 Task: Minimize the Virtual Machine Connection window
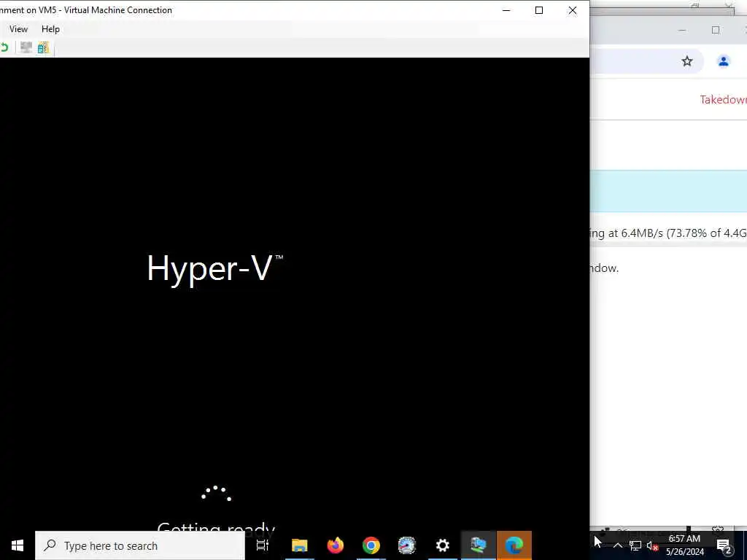(x=506, y=10)
